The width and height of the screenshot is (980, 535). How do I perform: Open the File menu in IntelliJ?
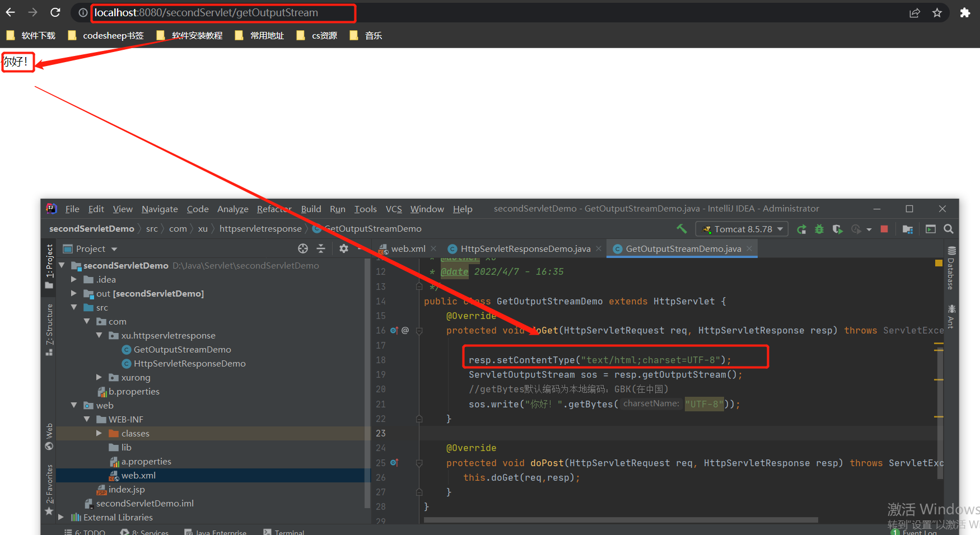pyautogui.click(x=72, y=209)
